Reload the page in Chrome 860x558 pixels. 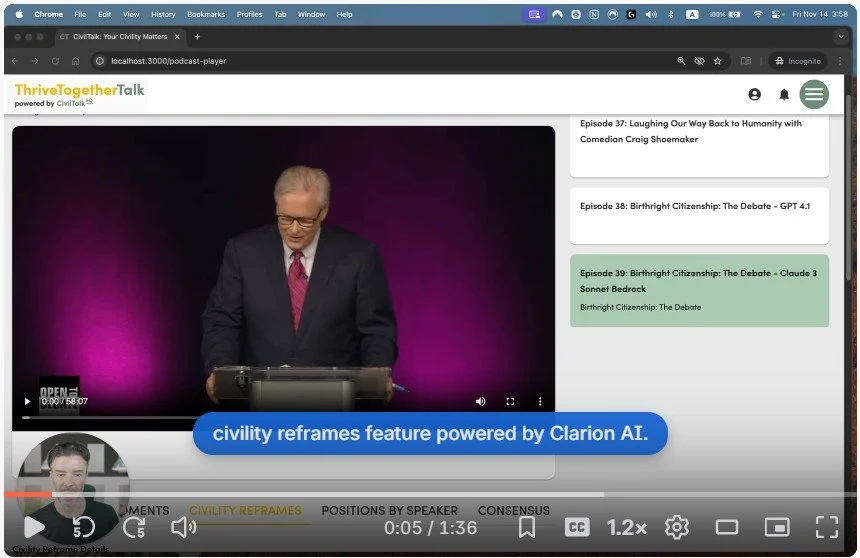55,61
